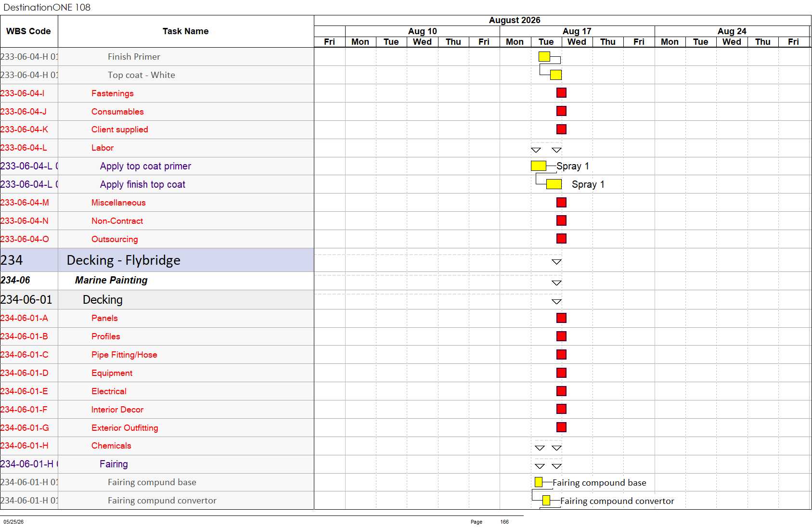Image resolution: width=812 pixels, height=528 pixels.
Task: Select the Decking - Flybridge row
Action: tap(157, 260)
